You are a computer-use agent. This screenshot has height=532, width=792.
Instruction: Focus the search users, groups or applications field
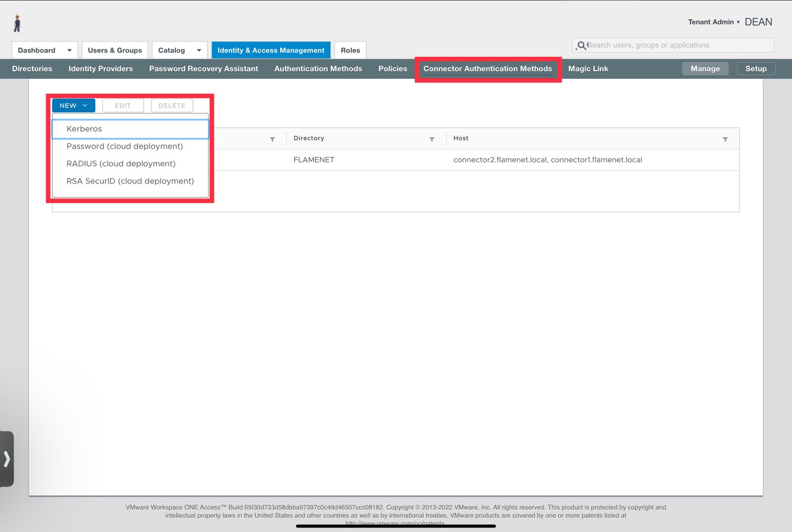pyautogui.click(x=678, y=45)
